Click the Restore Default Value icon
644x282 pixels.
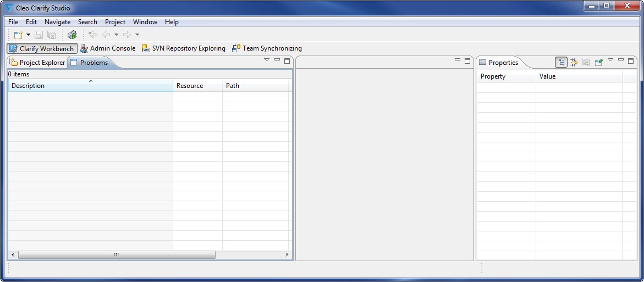(586, 63)
